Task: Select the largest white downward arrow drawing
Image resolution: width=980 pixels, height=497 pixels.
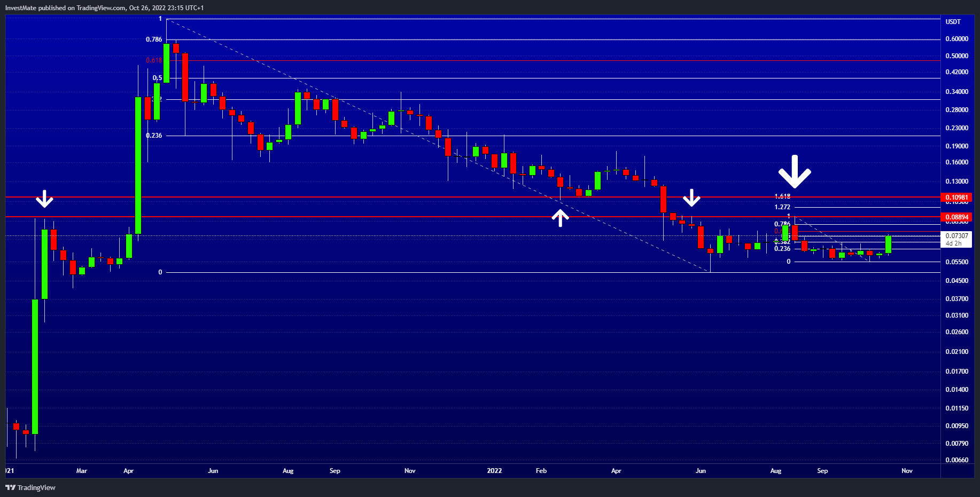Action: tap(795, 171)
